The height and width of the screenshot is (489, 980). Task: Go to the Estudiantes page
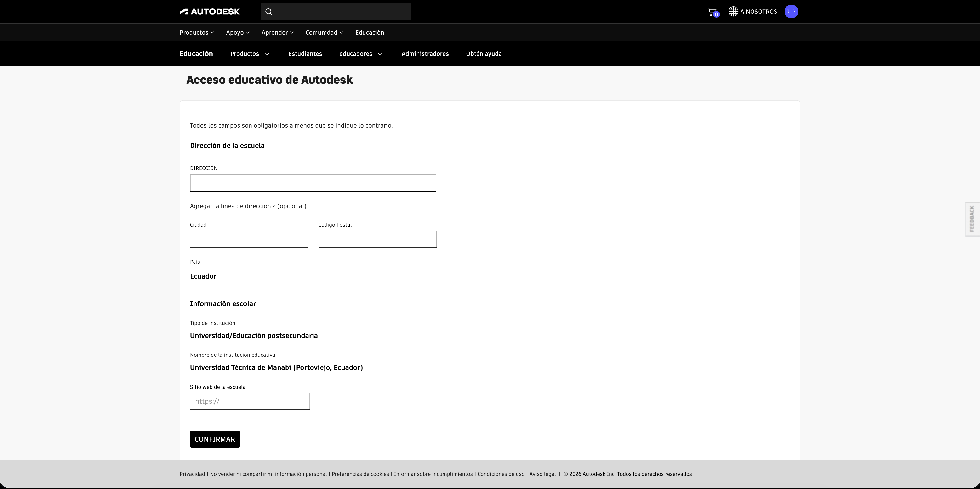tap(305, 54)
